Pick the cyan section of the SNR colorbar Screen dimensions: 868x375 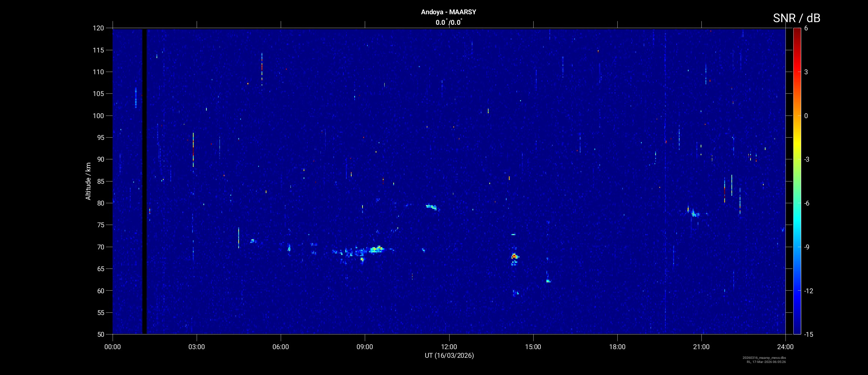(797, 225)
